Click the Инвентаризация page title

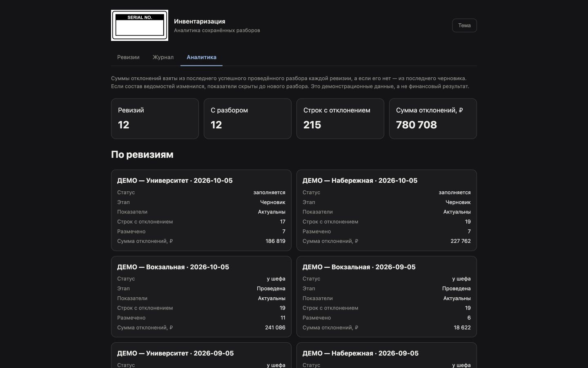200,21
